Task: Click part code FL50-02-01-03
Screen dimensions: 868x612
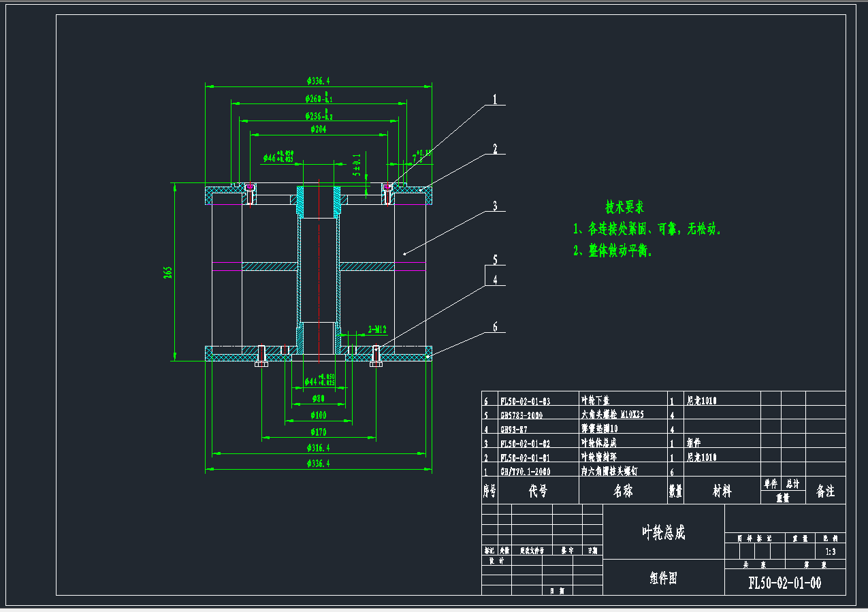Action: (x=525, y=401)
